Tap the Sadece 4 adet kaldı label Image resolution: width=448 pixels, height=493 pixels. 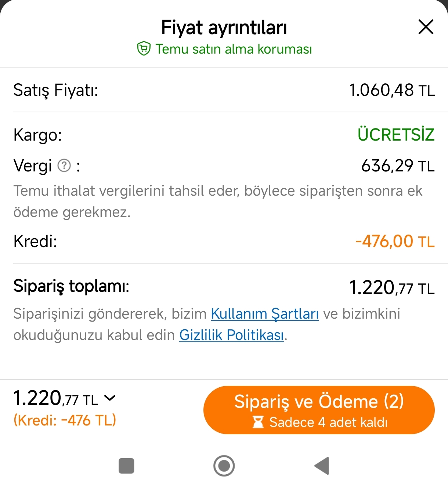click(328, 422)
